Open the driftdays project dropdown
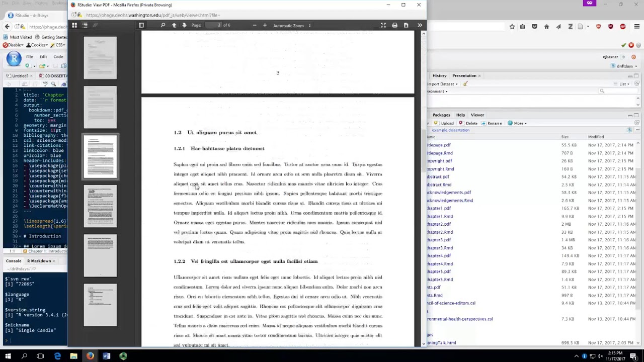This screenshot has width=644, height=362. pyautogui.click(x=624, y=66)
